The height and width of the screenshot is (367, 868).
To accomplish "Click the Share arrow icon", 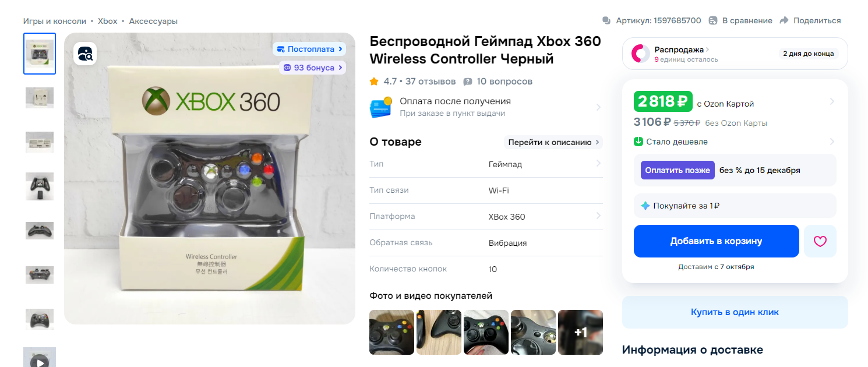I will coord(784,20).
